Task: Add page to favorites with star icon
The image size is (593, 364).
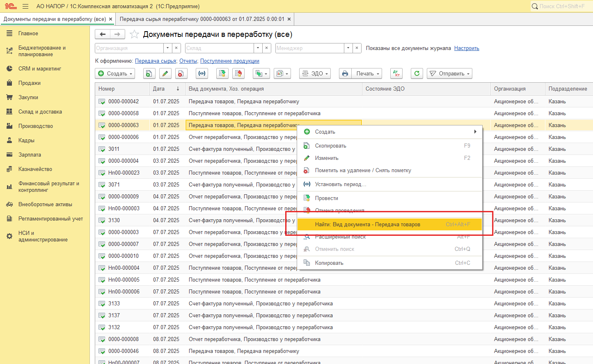Action: tap(134, 34)
